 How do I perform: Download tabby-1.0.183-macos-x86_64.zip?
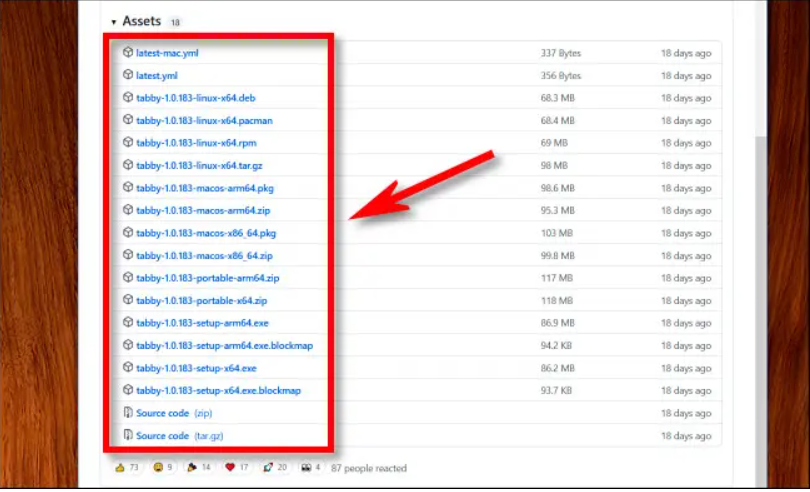(x=204, y=255)
